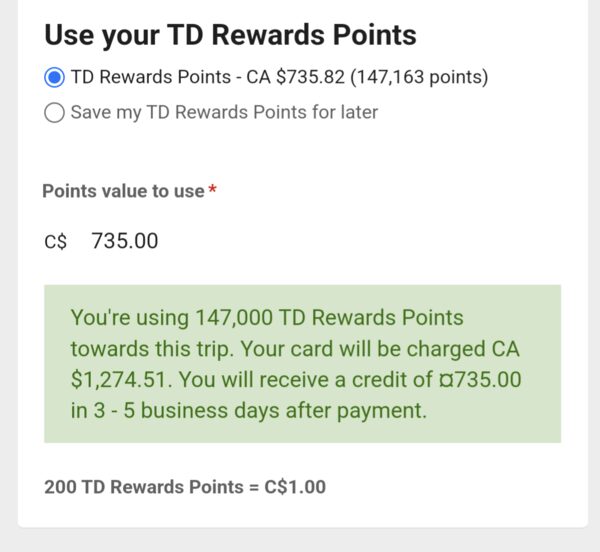Click the red required asterisk
Screen dimensions: 600x552
click(212, 191)
